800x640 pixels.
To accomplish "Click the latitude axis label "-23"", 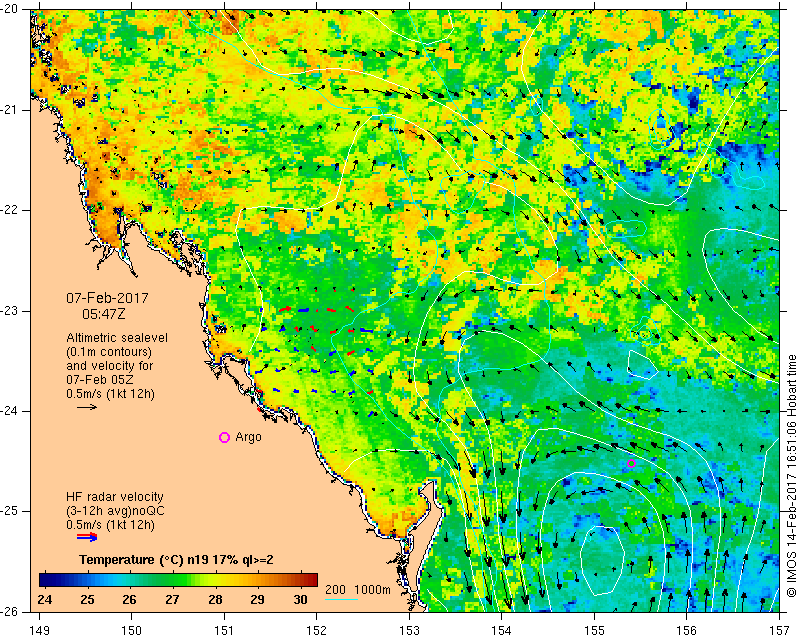I will pyautogui.click(x=9, y=311).
